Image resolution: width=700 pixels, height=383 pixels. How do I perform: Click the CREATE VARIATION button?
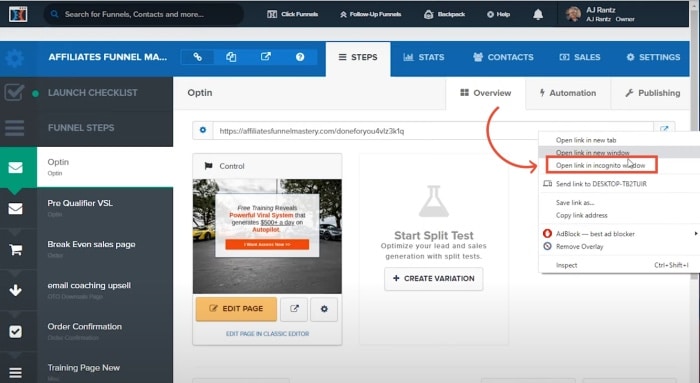(x=433, y=279)
